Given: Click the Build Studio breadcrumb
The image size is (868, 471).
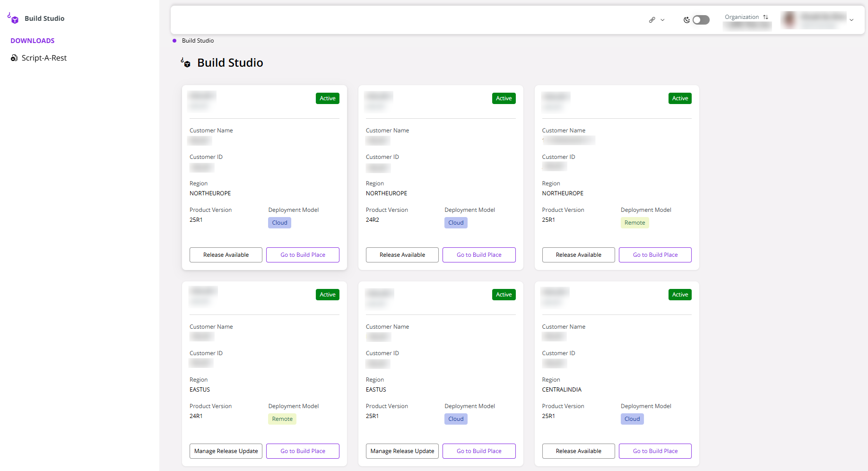Looking at the screenshot, I should (198, 41).
